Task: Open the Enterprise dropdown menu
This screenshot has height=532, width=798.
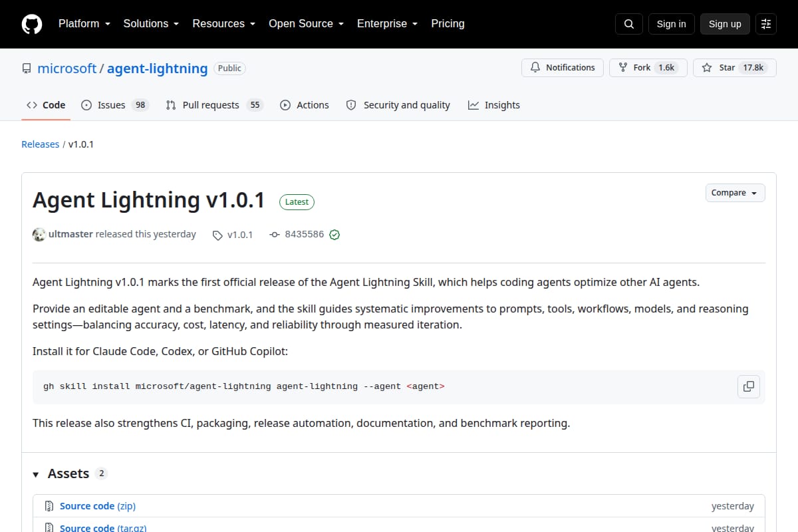Action: [x=387, y=24]
